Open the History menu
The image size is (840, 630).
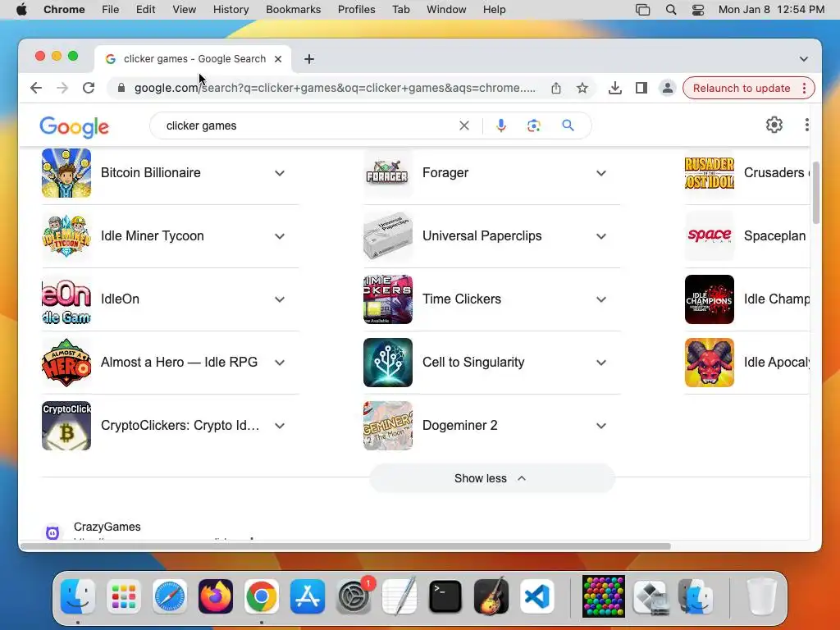[x=231, y=10]
